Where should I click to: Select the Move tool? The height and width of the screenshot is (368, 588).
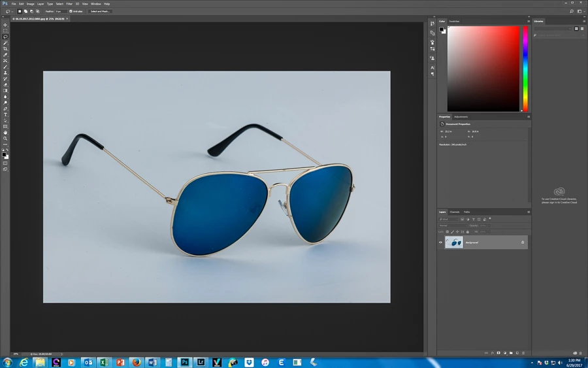[x=5, y=25]
